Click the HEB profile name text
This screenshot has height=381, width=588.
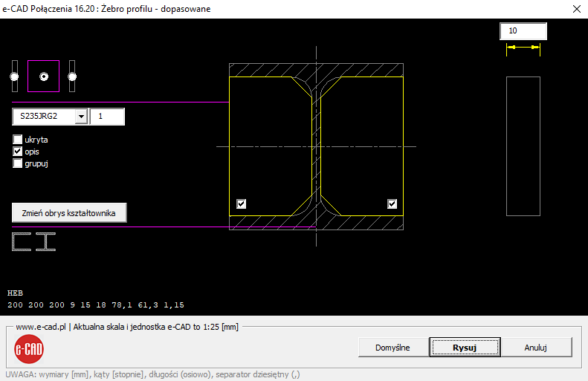15,293
